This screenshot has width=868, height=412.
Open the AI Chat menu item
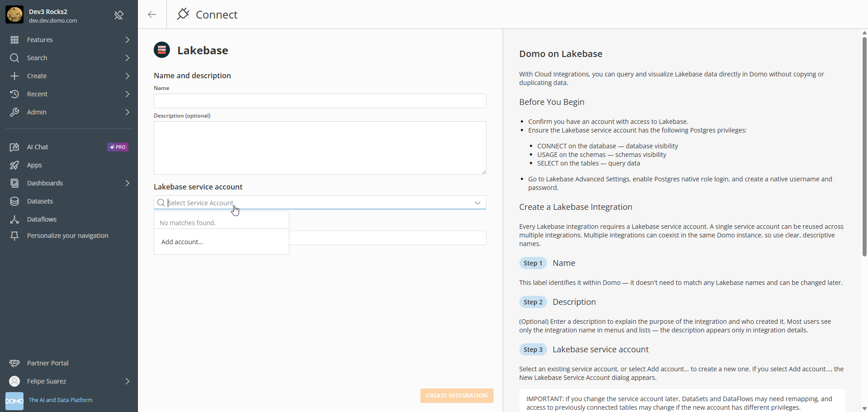(x=69, y=147)
